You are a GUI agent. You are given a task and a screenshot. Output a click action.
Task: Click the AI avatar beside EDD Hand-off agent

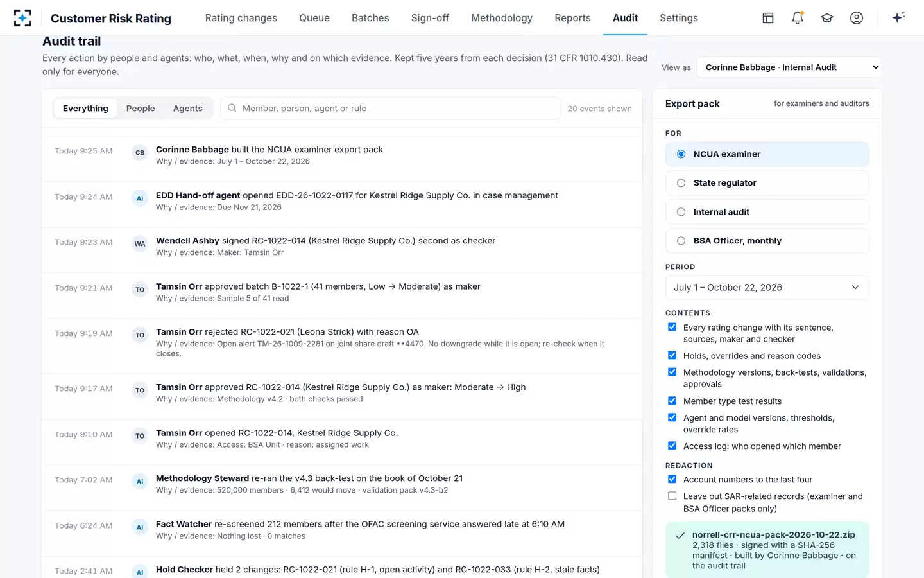(x=140, y=198)
